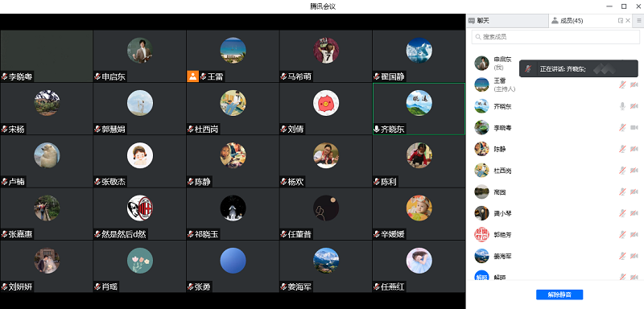This screenshot has height=309, width=644.
Task: Click the 搜索成员 search field
Action: pyautogui.click(x=555, y=37)
